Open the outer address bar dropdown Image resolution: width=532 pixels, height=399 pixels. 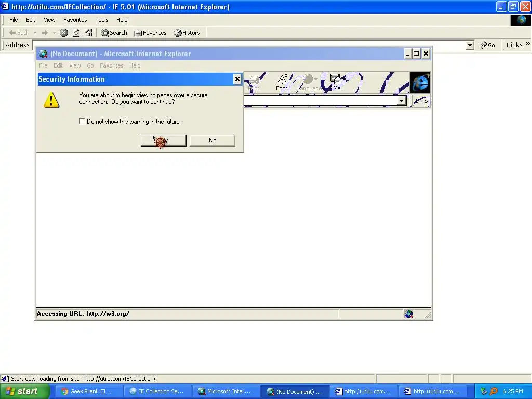(470, 45)
